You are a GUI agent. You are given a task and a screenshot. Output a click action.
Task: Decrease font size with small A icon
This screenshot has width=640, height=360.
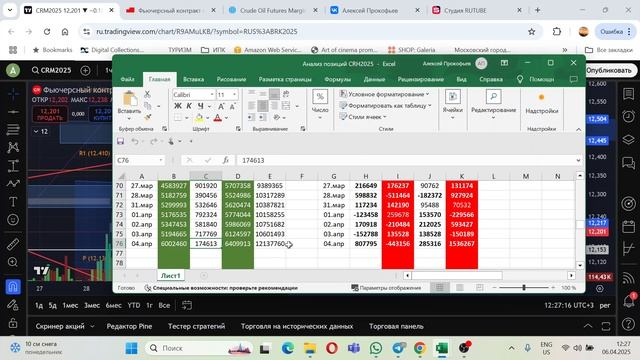click(232, 106)
